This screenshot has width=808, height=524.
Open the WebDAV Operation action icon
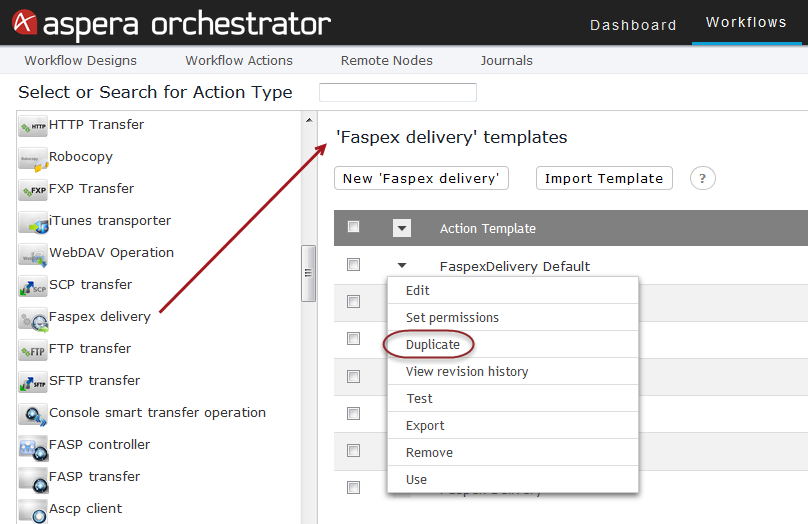(x=32, y=255)
